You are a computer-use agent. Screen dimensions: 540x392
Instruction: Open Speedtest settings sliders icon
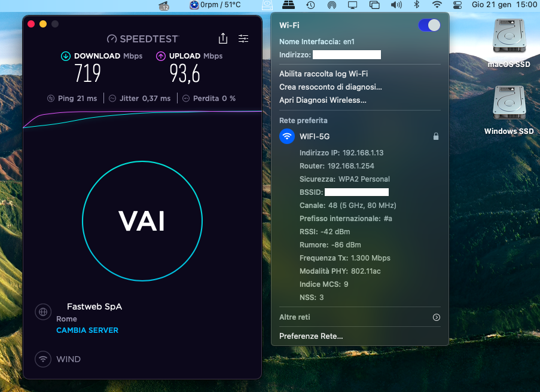[x=243, y=39]
